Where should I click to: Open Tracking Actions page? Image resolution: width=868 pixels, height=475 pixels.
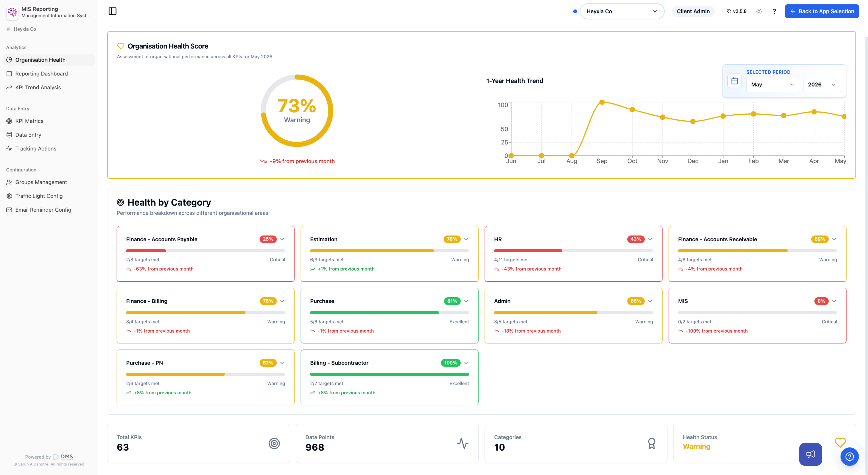coord(49,148)
